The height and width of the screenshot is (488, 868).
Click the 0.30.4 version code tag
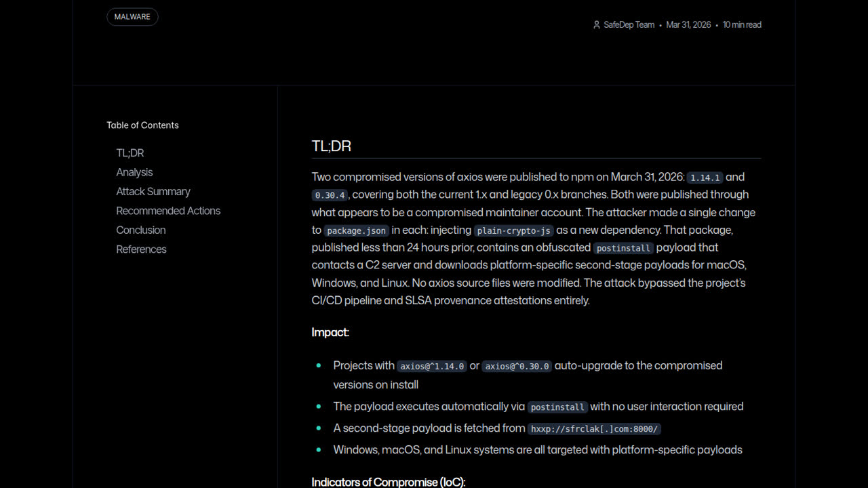coord(330,195)
